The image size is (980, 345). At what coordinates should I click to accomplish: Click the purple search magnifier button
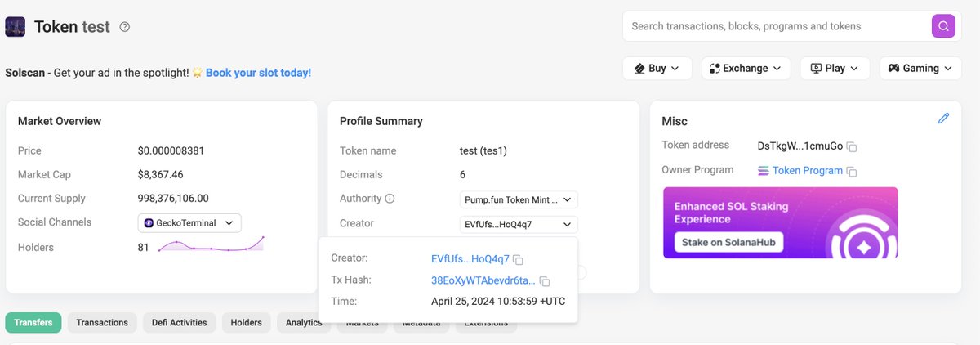(x=943, y=26)
